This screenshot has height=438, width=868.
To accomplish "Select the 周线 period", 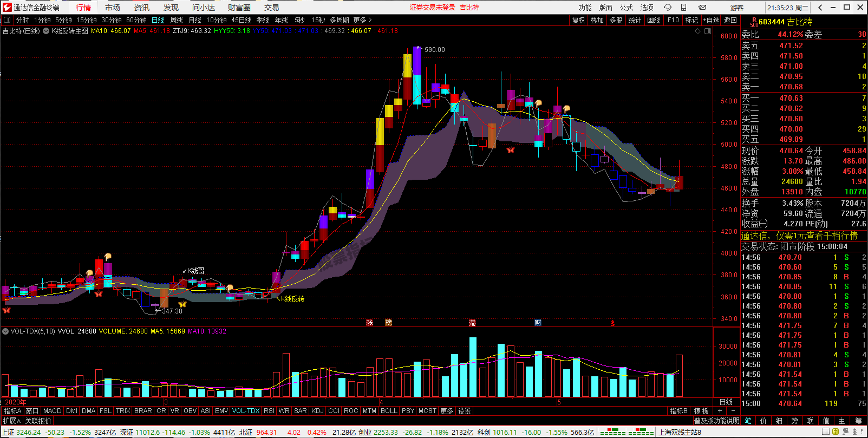I will pyautogui.click(x=177, y=20).
